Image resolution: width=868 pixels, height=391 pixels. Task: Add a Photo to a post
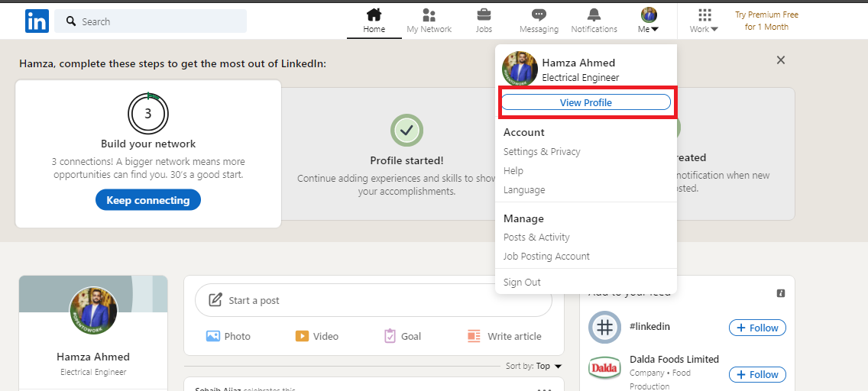click(228, 336)
